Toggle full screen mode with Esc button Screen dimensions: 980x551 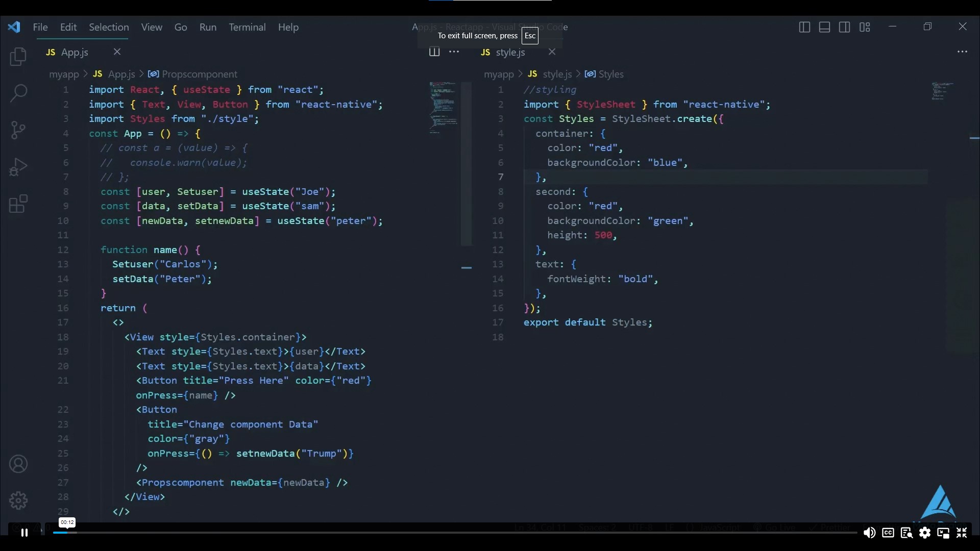coord(530,36)
